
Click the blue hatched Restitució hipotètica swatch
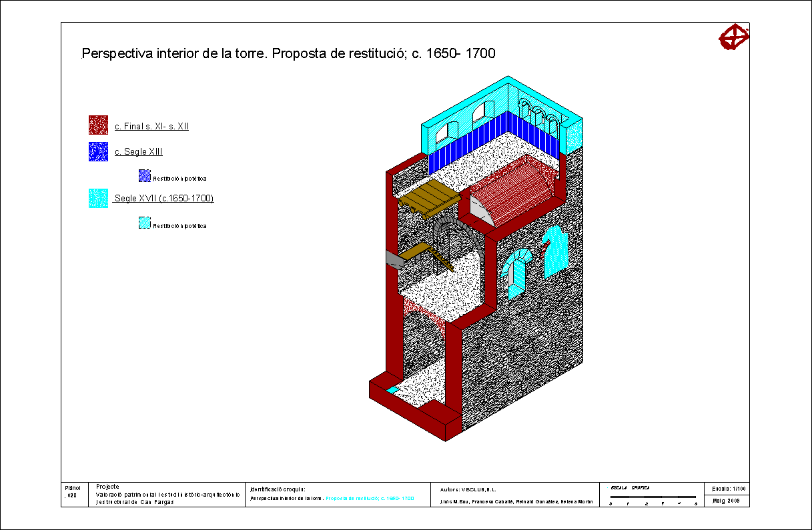click(144, 176)
